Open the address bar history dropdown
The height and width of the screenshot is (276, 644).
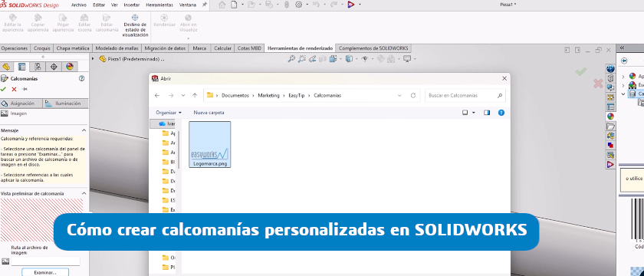click(399, 95)
